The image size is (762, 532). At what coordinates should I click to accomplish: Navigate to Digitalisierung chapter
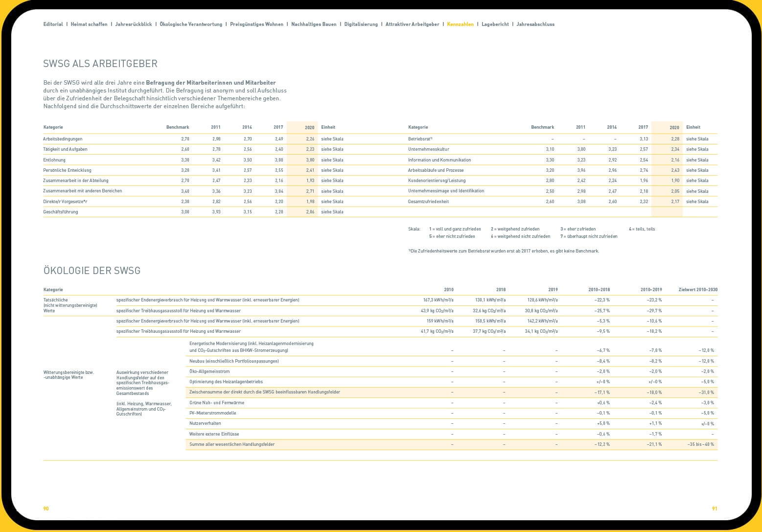[361, 24]
